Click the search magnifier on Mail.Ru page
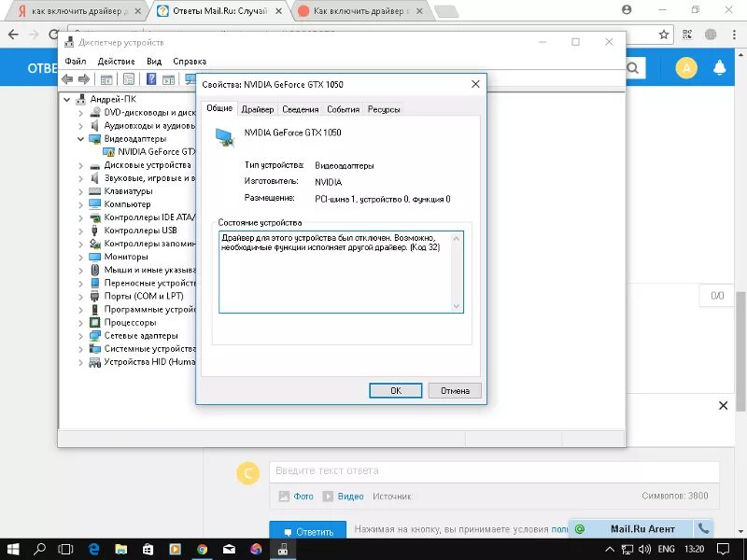The width and height of the screenshot is (747, 560). (x=633, y=68)
